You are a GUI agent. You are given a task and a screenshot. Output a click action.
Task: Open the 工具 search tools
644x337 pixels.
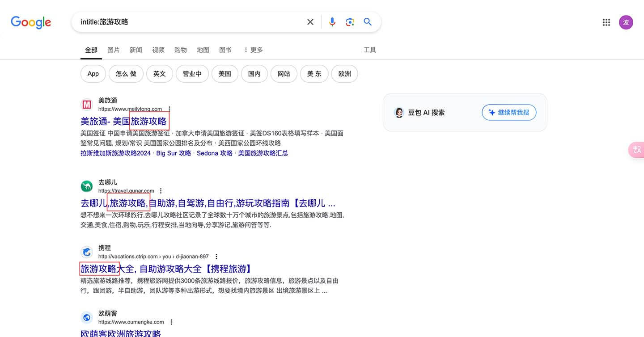pos(370,50)
